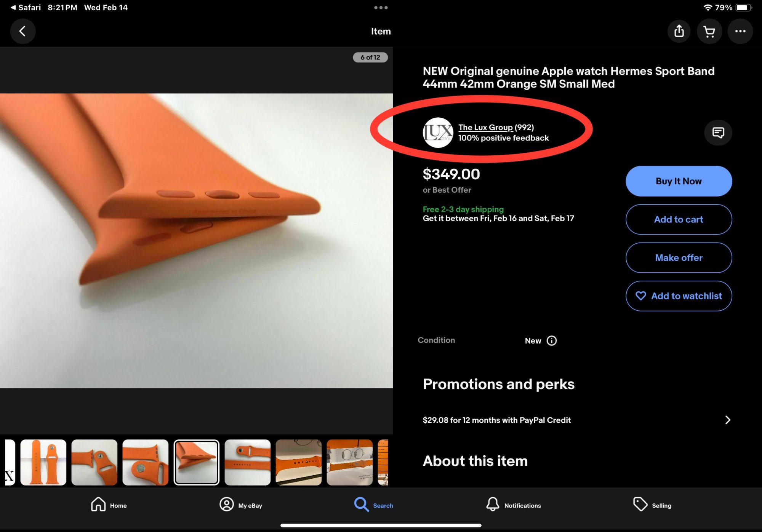Image resolution: width=762 pixels, height=532 pixels.
Task: Tap the seller's LUX logo avatar
Action: click(x=438, y=133)
